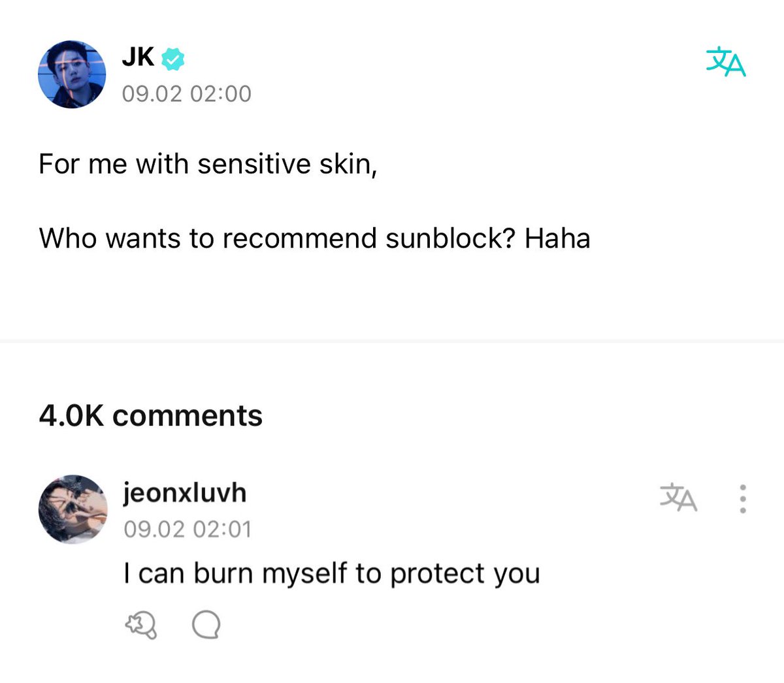Open the 4.0K comments heading
The width and height of the screenshot is (784, 683).
[x=150, y=416]
